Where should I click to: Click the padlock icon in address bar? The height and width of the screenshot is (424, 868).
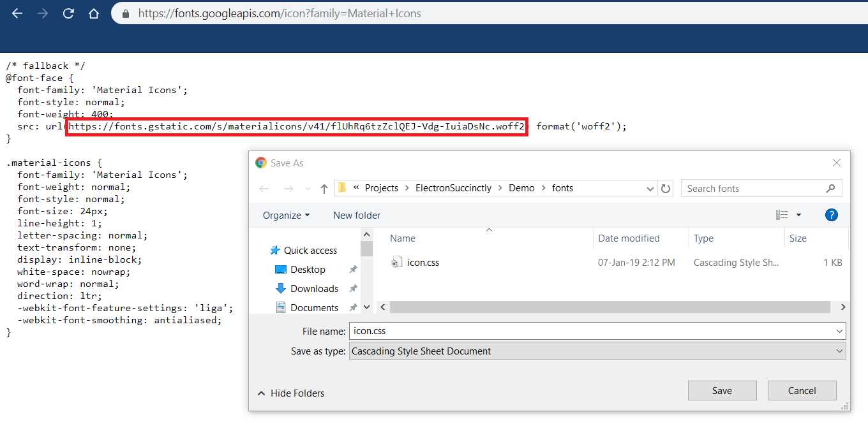tap(126, 13)
